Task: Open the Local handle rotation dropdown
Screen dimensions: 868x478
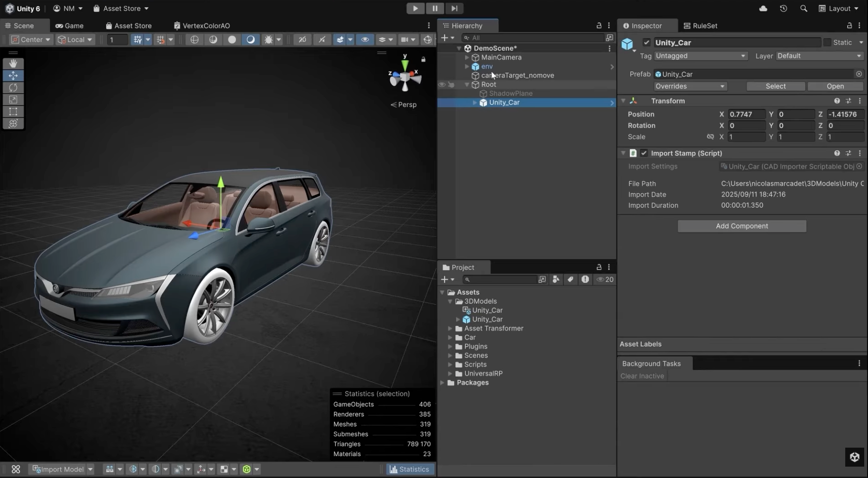Action: 75,40
